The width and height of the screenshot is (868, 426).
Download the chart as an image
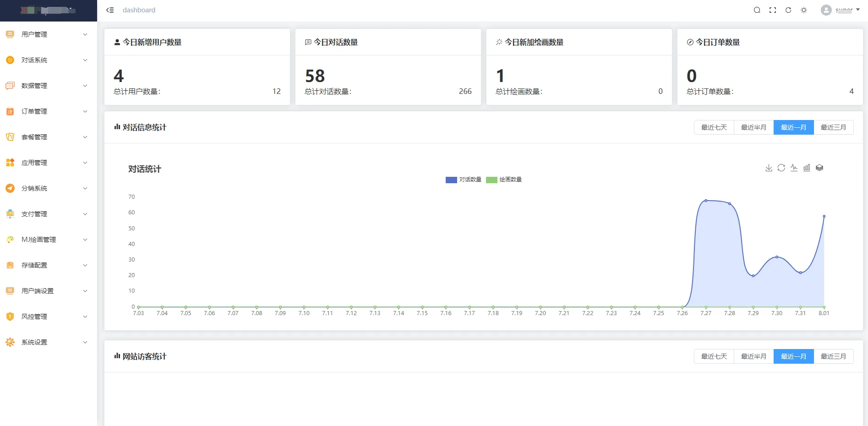point(769,168)
